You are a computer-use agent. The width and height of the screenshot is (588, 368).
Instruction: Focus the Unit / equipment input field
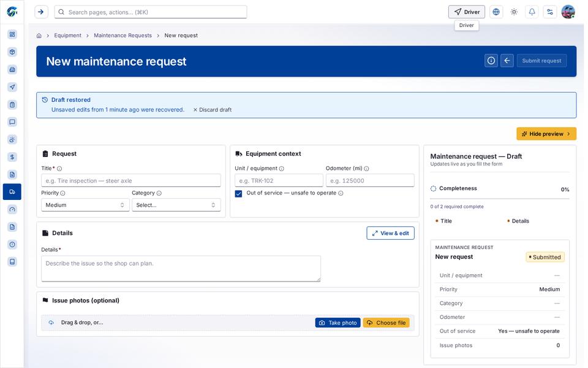tap(279, 180)
